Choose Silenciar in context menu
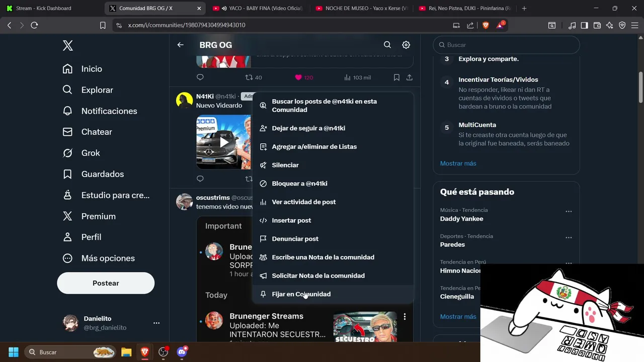The width and height of the screenshot is (644, 362). click(x=333, y=165)
